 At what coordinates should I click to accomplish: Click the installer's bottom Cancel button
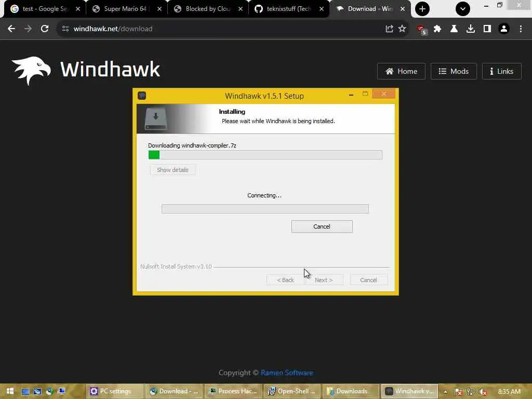[x=368, y=280]
